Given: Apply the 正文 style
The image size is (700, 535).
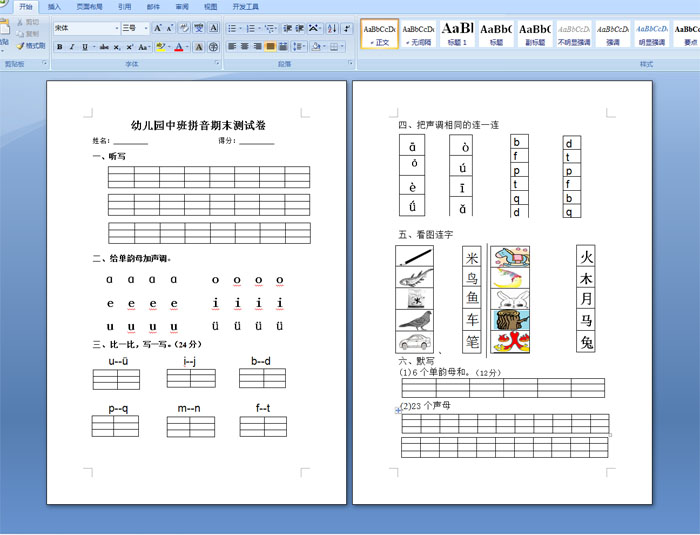Looking at the screenshot, I should pyautogui.click(x=379, y=33).
